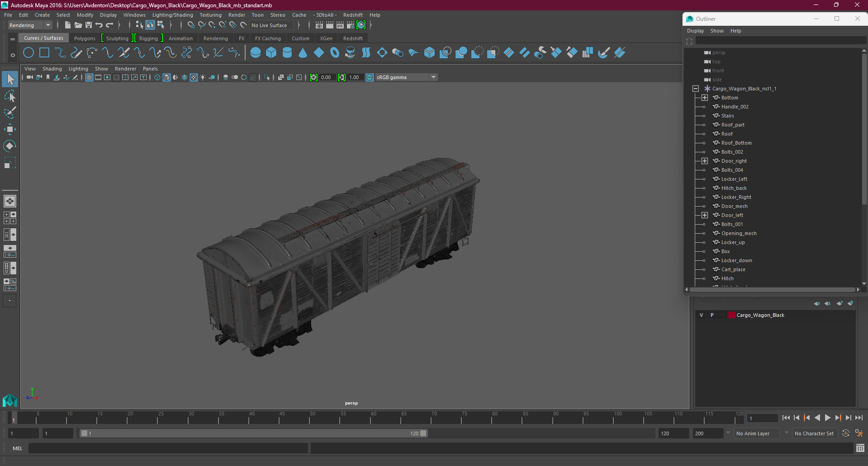Switch to the FX Caching shelf tab
This screenshot has height=466, width=868.
(x=268, y=38)
